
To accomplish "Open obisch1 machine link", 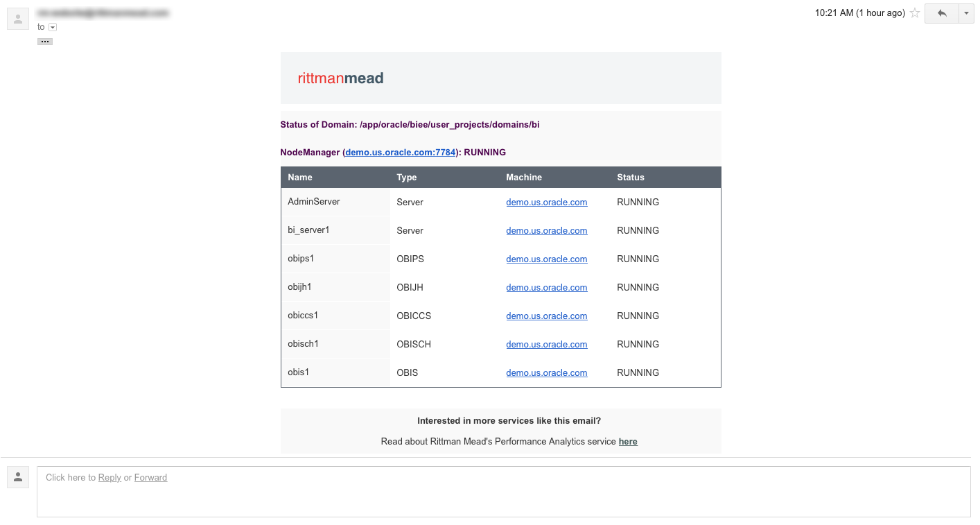I will (x=547, y=345).
